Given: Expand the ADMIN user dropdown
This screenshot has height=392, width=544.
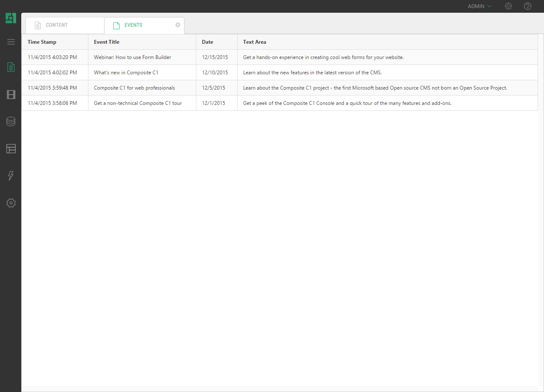Looking at the screenshot, I should [x=479, y=6].
